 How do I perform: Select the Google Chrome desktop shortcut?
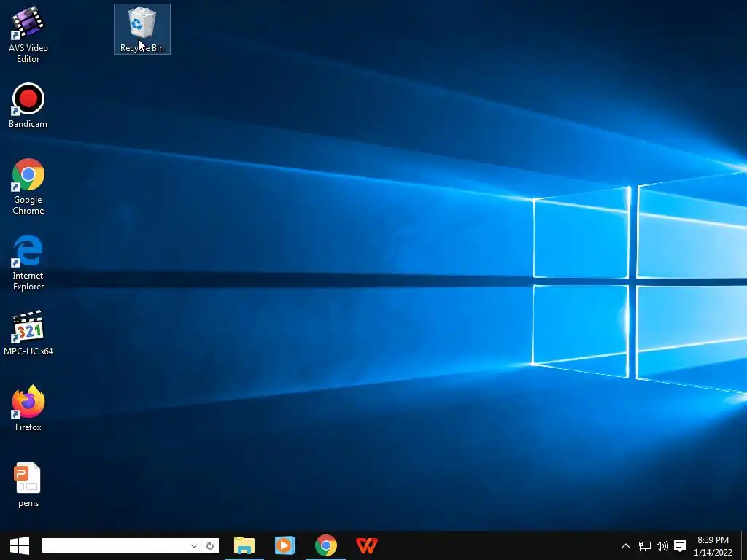tap(28, 187)
